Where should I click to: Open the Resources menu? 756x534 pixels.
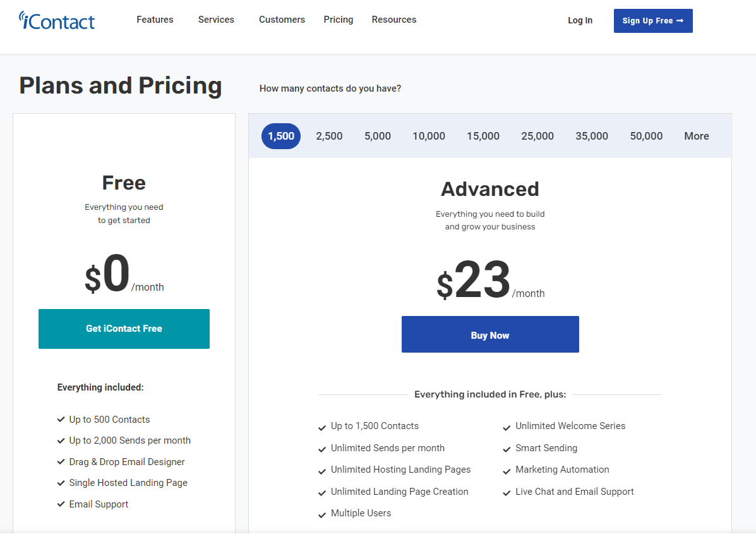(394, 20)
